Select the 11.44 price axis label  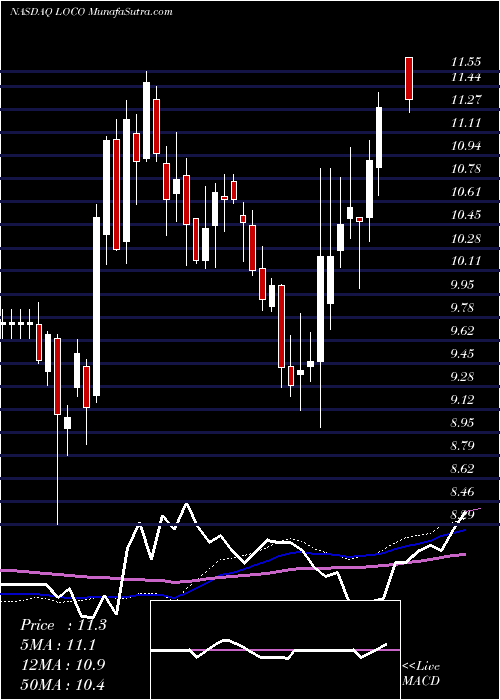coord(465,77)
